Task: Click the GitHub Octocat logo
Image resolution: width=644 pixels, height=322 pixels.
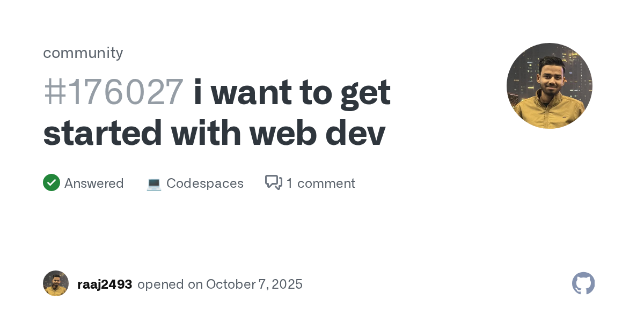Action: (583, 283)
